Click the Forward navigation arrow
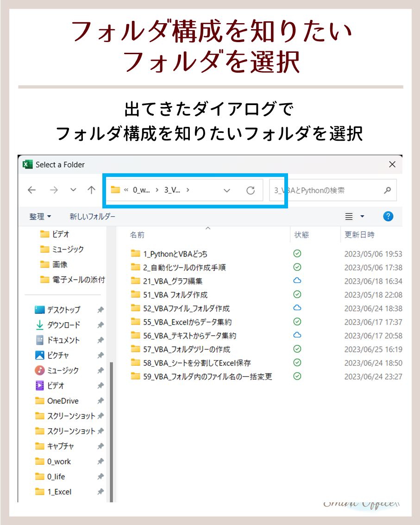 click(54, 190)
